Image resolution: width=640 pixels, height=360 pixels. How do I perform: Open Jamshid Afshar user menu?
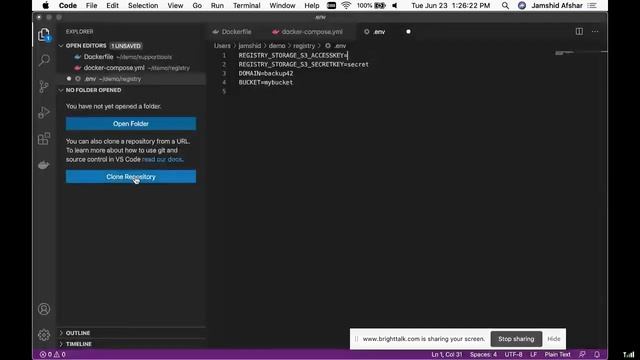pos(557,6)
